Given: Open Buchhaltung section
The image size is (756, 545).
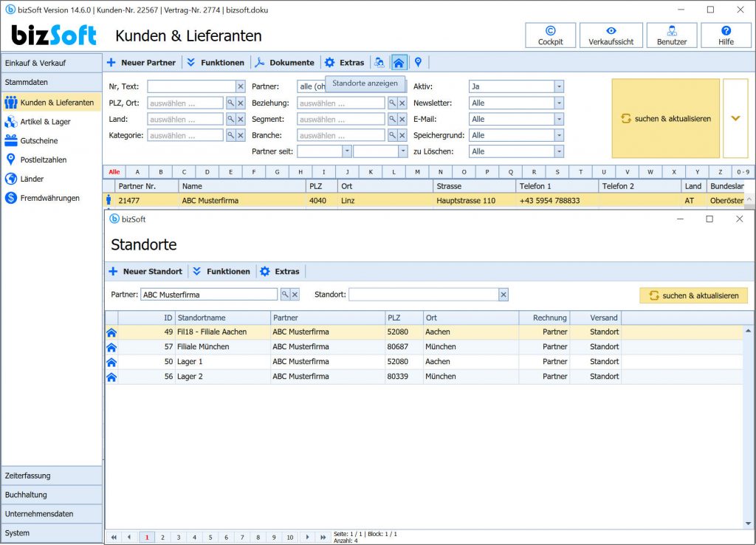Looking at the screenshot, I should point(52,495).
